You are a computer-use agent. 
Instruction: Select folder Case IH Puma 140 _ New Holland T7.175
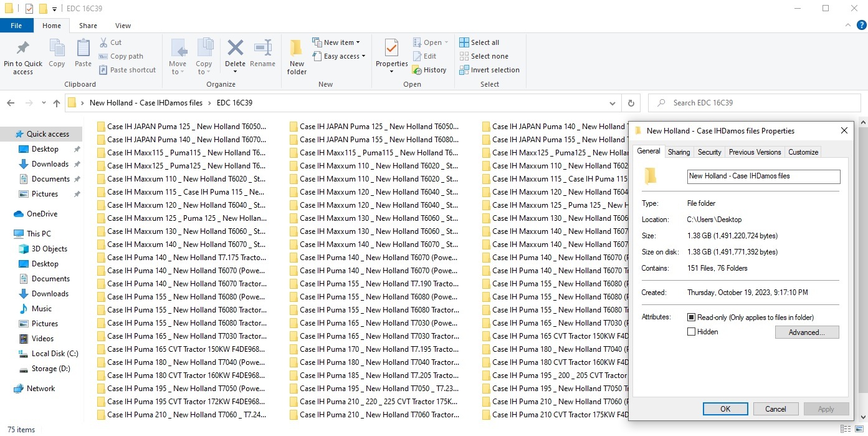(181, 258)
